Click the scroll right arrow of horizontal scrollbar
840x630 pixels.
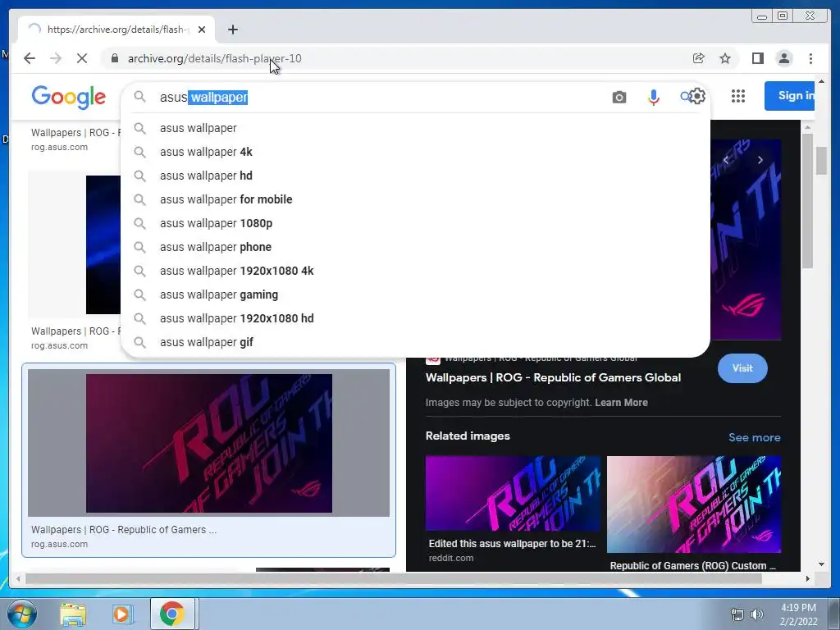808,578
